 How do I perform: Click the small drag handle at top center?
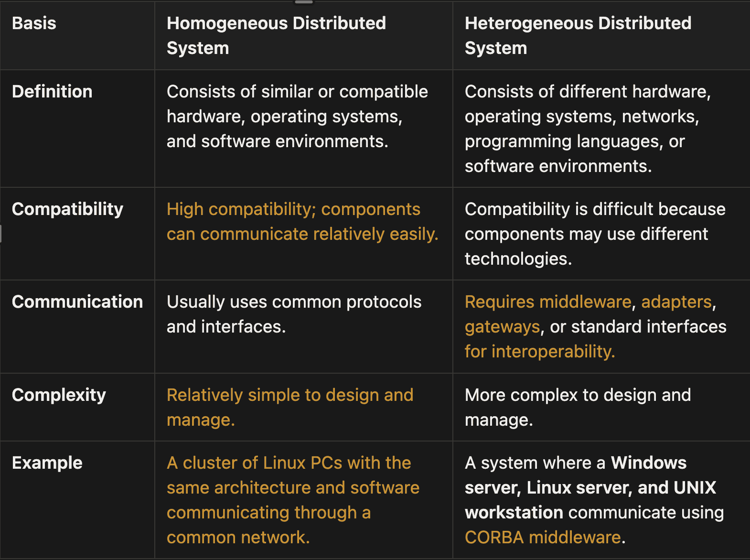tap(304, 2)
